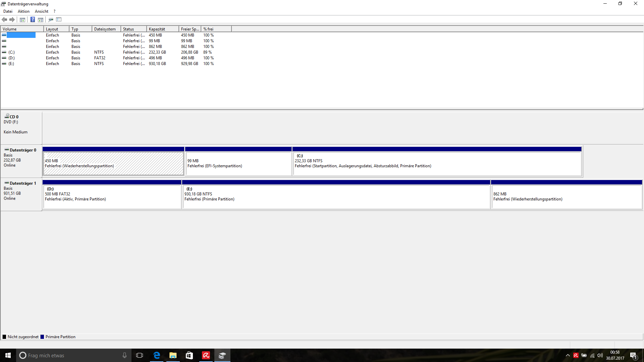The image size is (644, 362).
Task: Select the 99 MB EFI-Systempartition block
Action: [x=238, y=164]
